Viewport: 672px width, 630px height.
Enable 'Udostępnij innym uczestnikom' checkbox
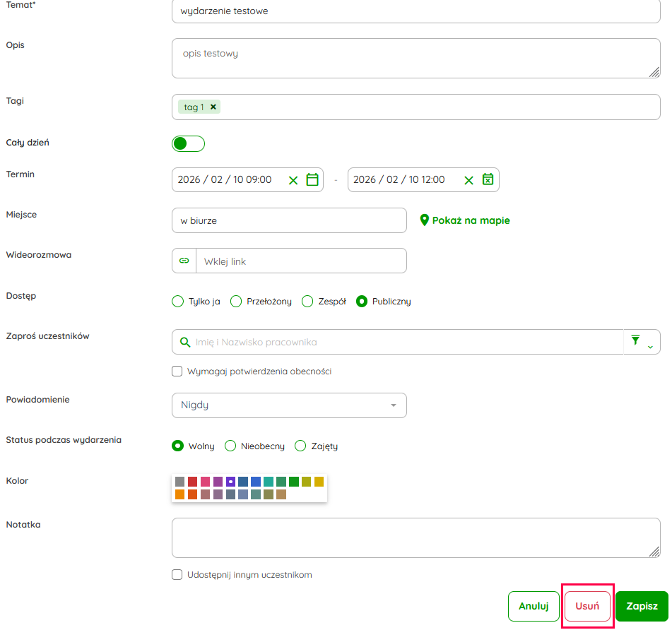tap(177, 575)
